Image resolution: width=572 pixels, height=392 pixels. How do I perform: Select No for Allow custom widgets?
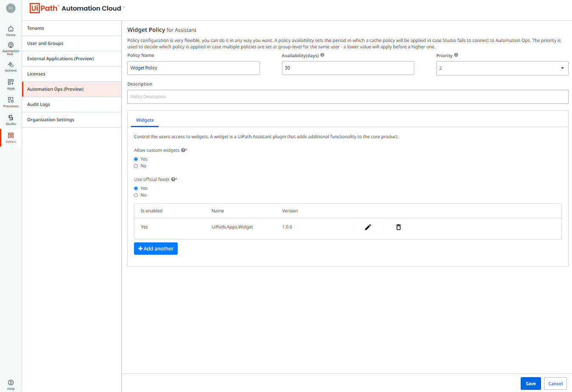(136, 166)
